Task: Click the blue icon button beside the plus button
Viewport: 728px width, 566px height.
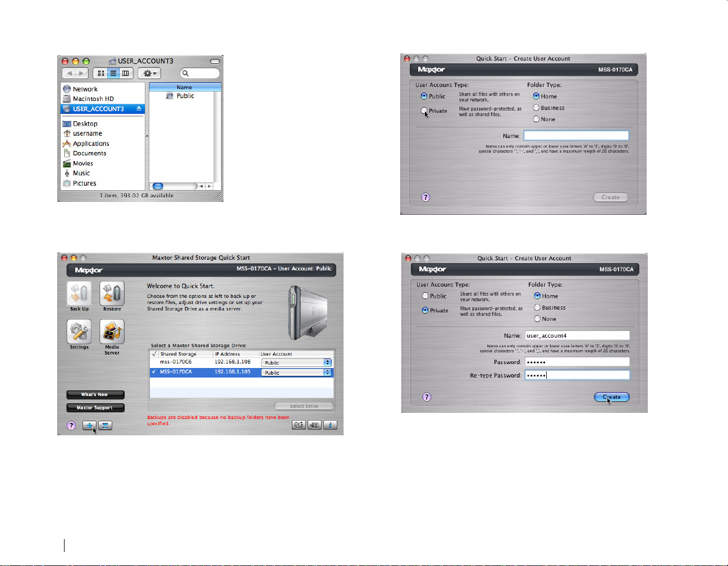Action: tap(105, 426)
